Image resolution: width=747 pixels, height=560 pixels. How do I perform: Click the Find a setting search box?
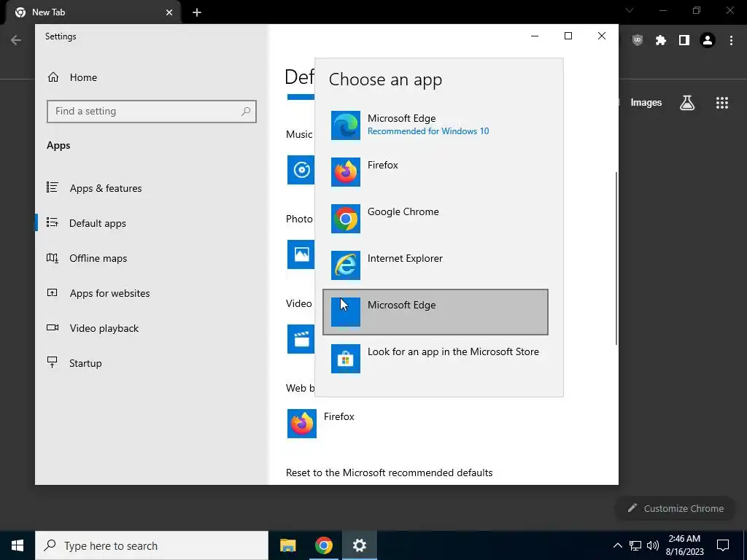click(x=152, y=112)
